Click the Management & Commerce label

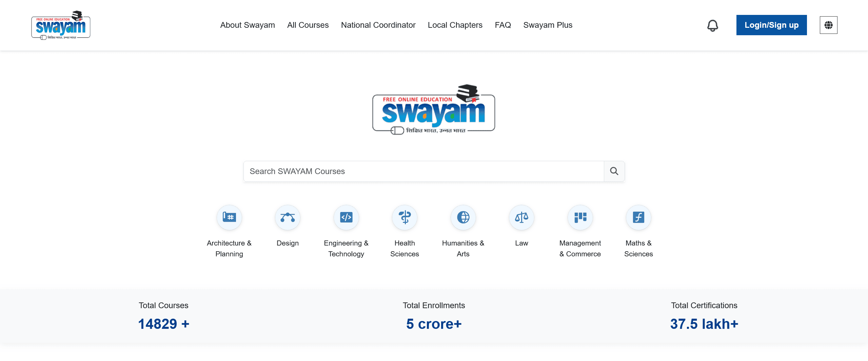click(580, 249)
